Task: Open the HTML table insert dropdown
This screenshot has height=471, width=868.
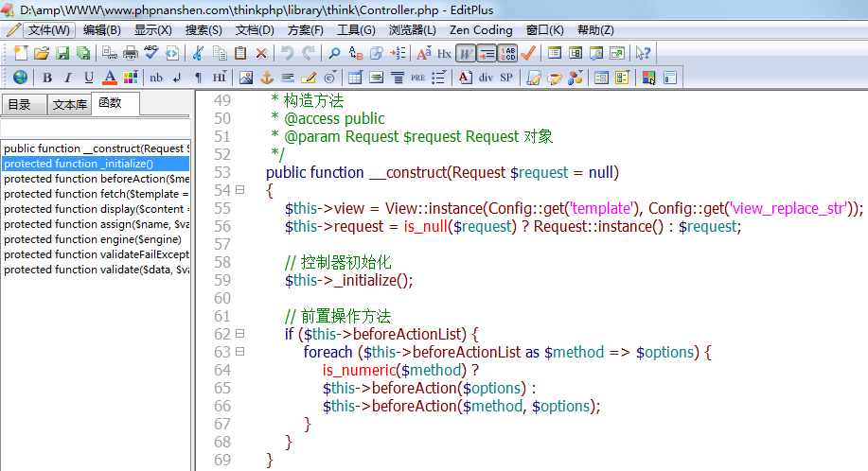Action: 355,78
